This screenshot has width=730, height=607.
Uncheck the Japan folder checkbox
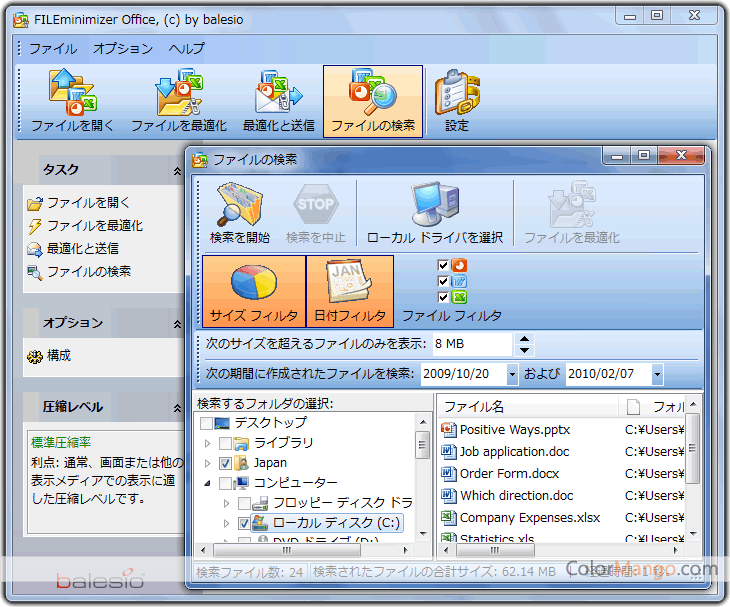226,463
